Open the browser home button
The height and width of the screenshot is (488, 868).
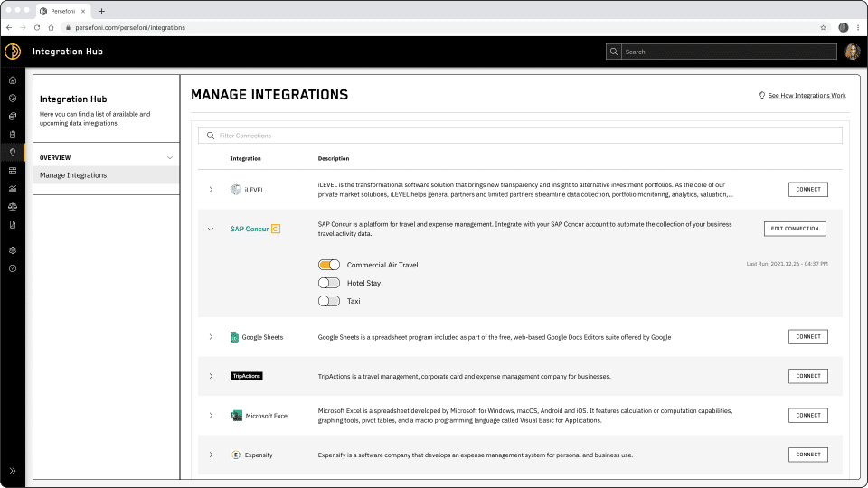51,28
